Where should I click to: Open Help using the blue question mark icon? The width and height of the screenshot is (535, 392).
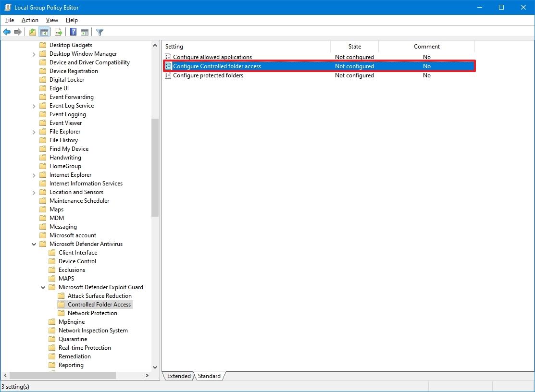point(73,32)
